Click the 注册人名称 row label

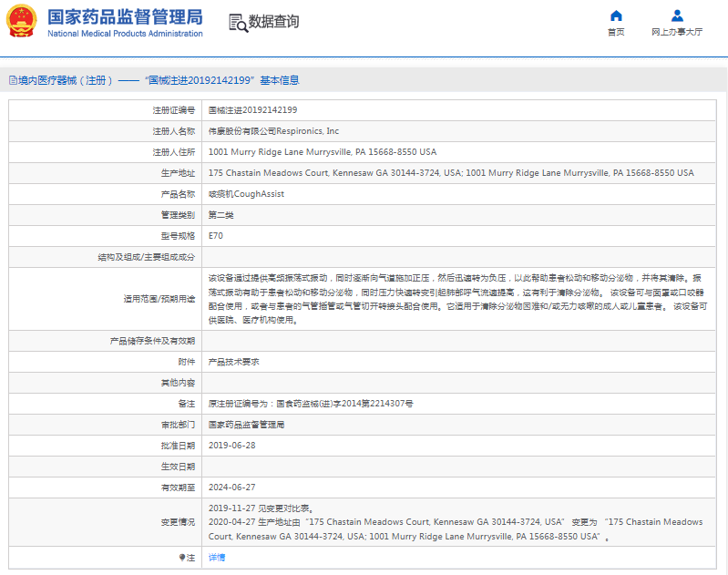click(x=174, y=131)
